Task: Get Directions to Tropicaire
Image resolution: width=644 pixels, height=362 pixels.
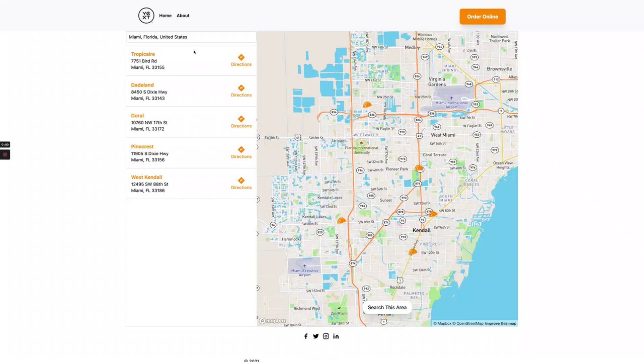Action: [x=241, y=64]
